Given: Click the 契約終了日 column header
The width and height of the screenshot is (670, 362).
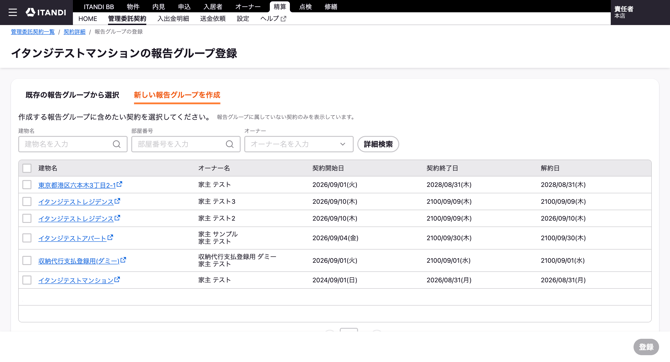Looking at the screenshot, I should [442, 168].
